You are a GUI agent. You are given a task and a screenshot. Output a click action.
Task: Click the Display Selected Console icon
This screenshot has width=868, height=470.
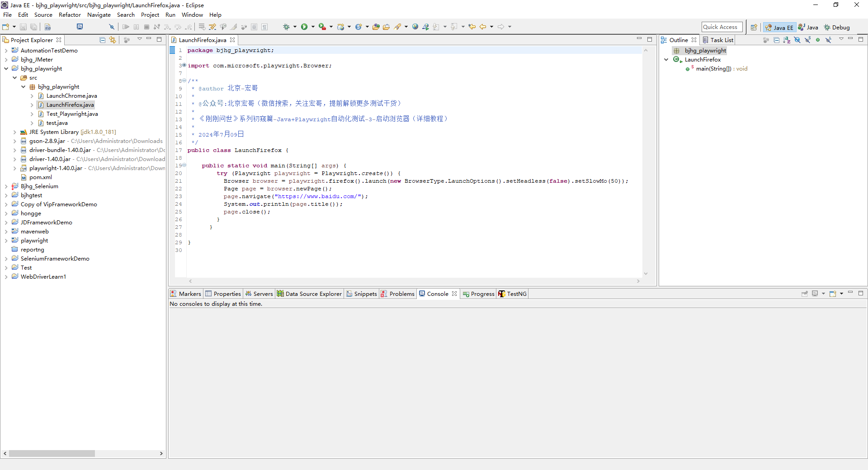(x=815, y=294)
